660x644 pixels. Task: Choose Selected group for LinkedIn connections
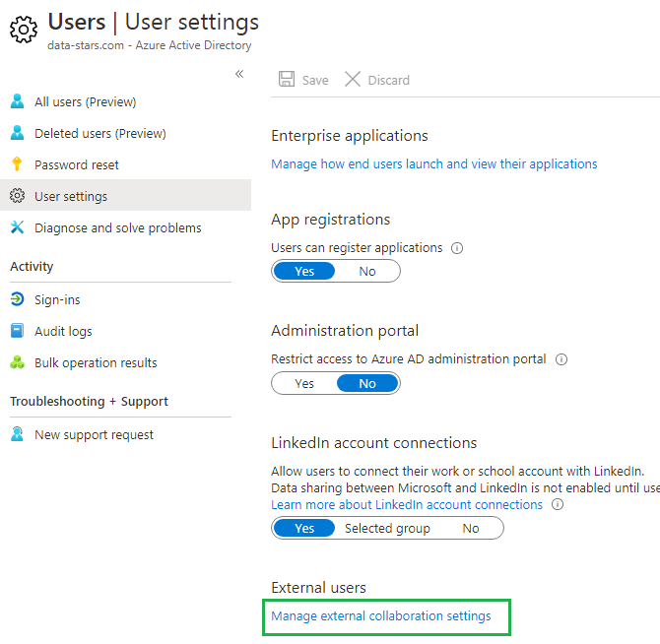pyautogui.click(x=387, y=528)
